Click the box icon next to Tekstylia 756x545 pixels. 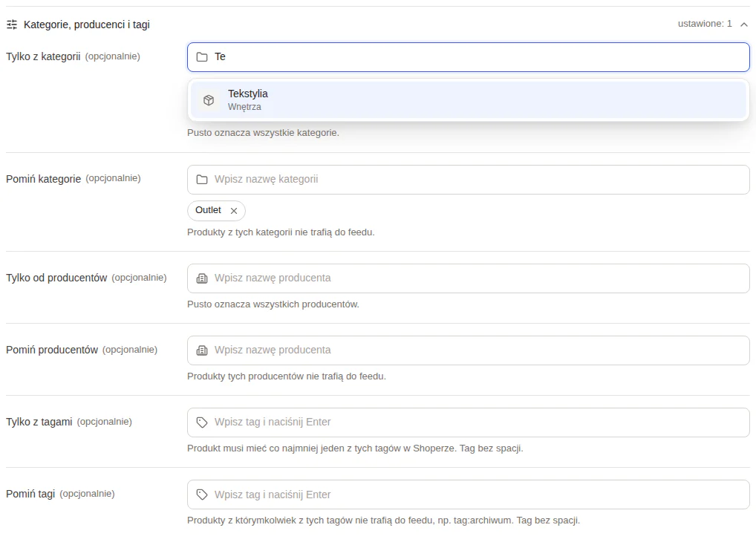209,100
